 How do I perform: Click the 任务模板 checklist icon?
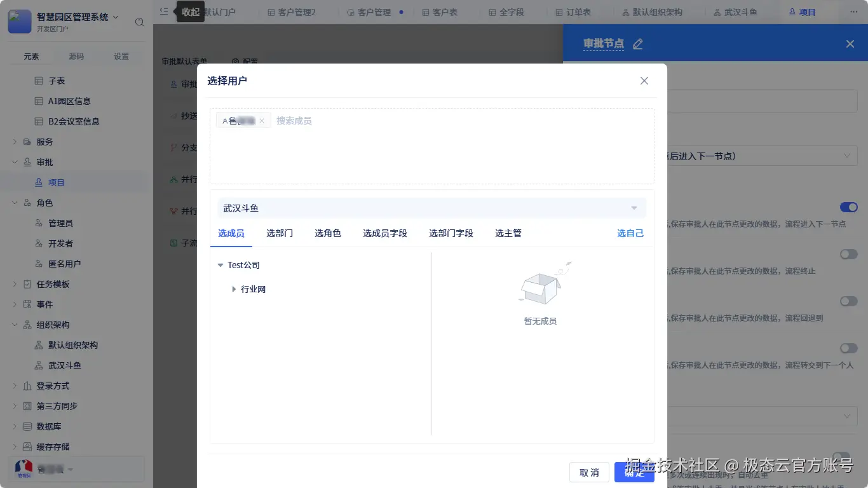(27, 284)
